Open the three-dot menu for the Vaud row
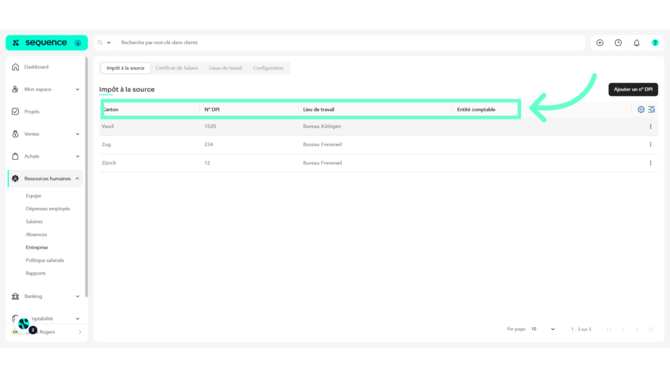This screenshot has width=670, height=377. coord(651,126)
